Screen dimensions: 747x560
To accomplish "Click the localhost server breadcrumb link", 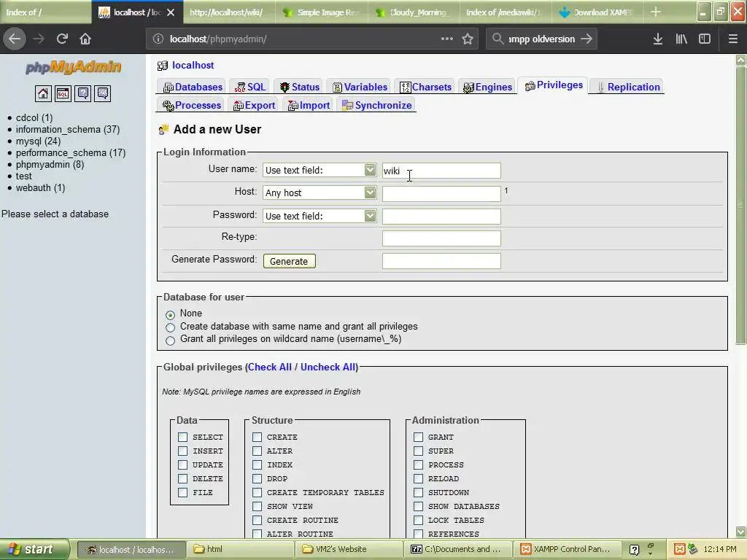I will [193, 65].
